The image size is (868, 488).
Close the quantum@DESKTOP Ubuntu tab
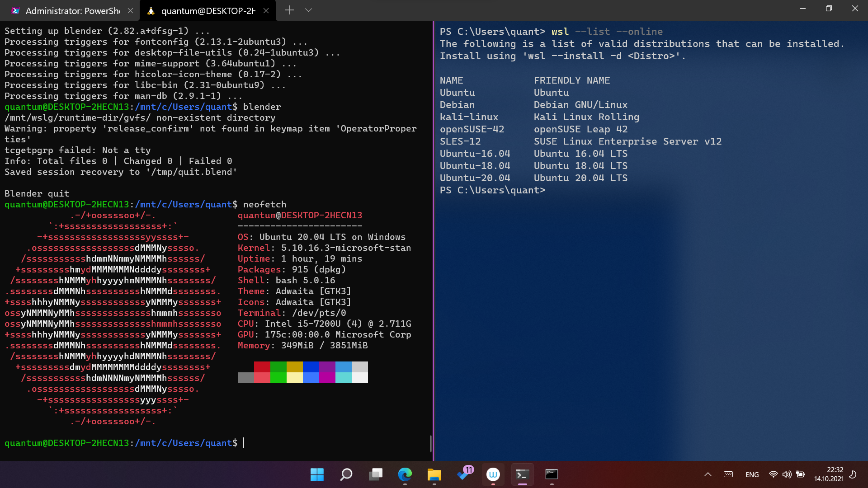tap(266, 11)
